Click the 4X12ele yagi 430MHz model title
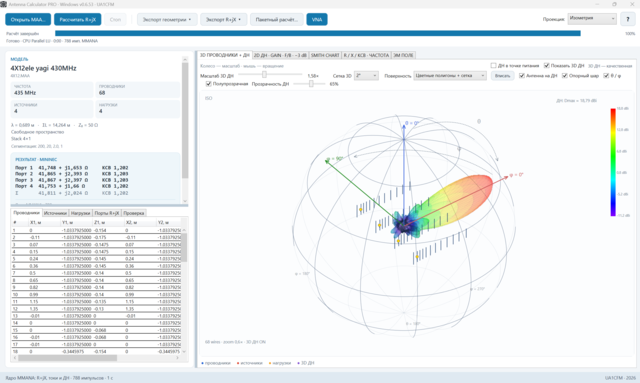 pos(44,68)
